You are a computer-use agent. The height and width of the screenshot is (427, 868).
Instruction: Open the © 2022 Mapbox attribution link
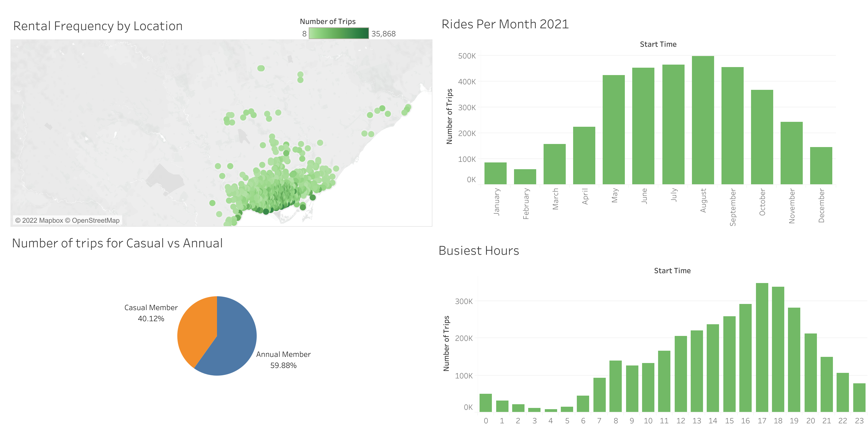coord(40,220)
